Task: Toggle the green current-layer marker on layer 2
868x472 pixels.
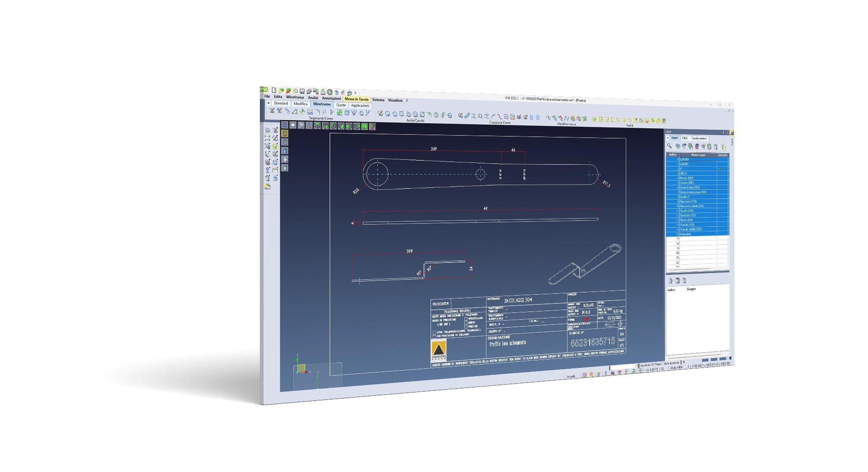Action: point(719,169)
